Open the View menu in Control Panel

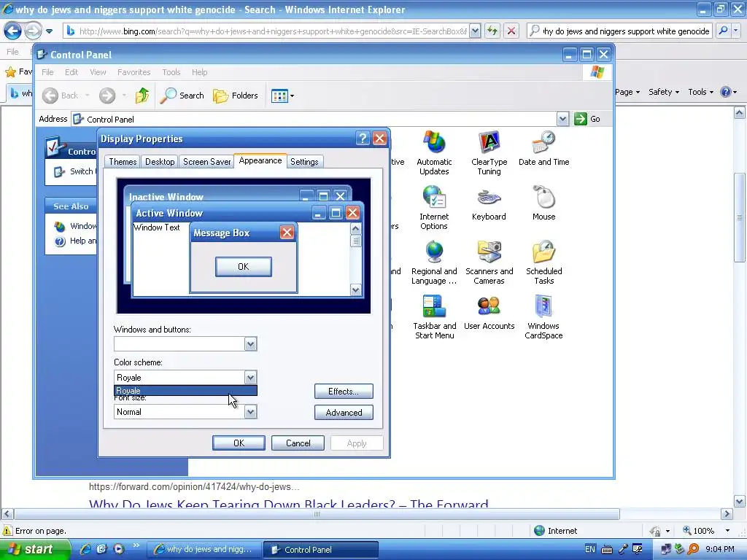click(98, 72)
